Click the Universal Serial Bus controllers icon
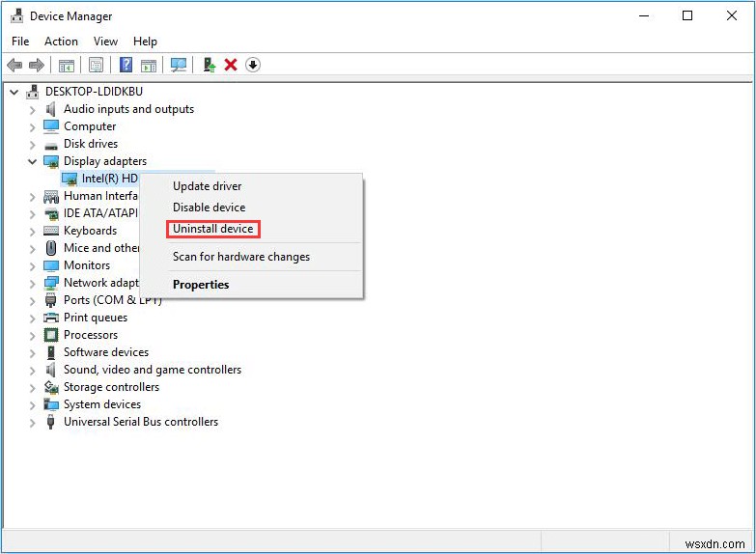The image size is (756, 554). click(x=50, y=422)
